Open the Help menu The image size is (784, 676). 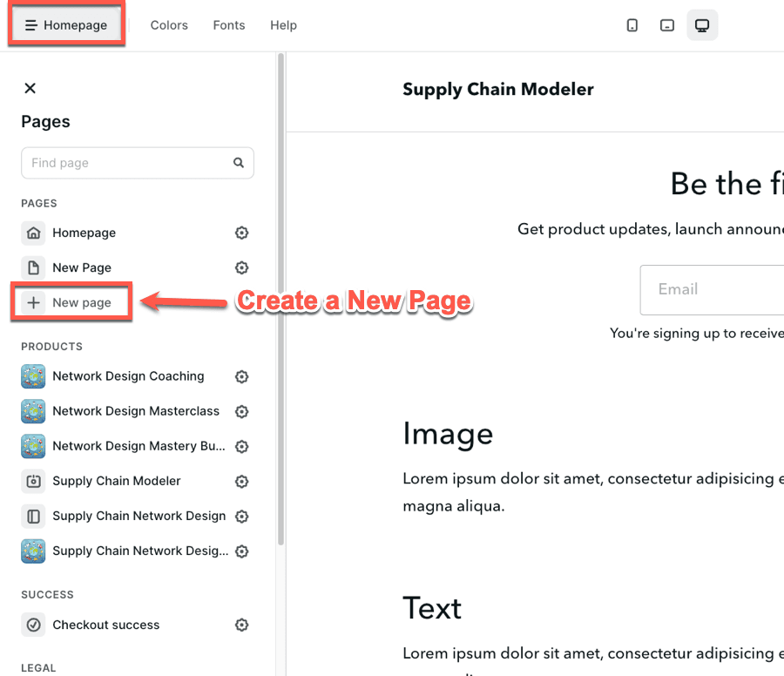coord(283,25)
